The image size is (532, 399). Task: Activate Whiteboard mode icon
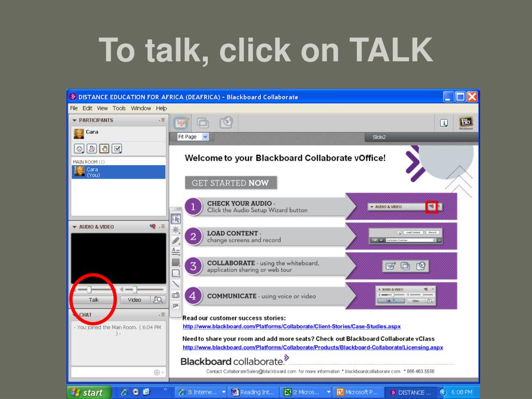[181, 123]
